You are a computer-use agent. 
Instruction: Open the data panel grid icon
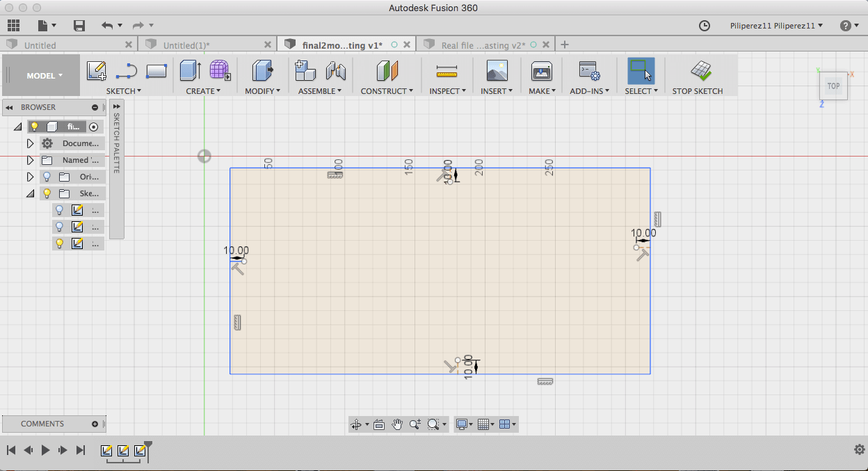[13, 26]
